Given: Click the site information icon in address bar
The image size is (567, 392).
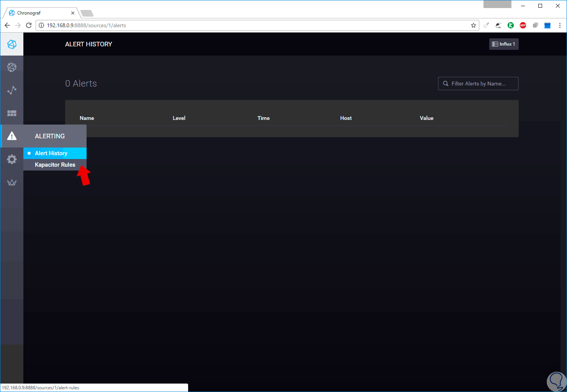Looking at the screenshot, I should [x=41, y=25].
